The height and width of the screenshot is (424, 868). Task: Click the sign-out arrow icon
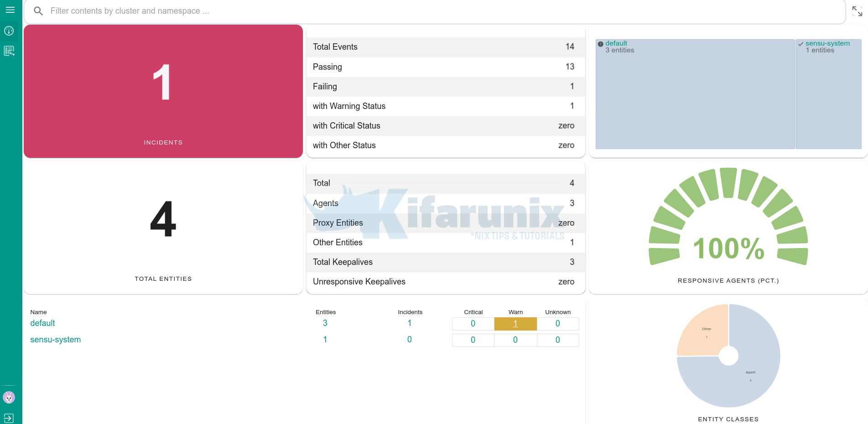click(x=9, y=418)
